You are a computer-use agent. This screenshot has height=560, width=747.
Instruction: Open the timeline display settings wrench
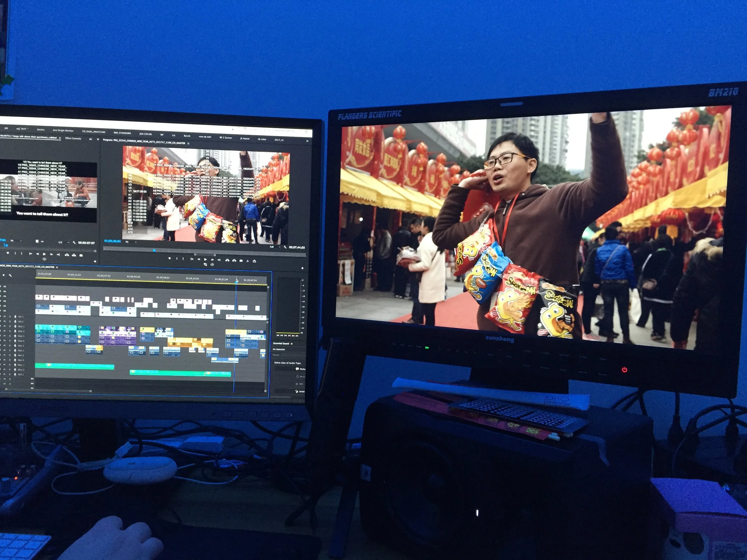point(10,275)
